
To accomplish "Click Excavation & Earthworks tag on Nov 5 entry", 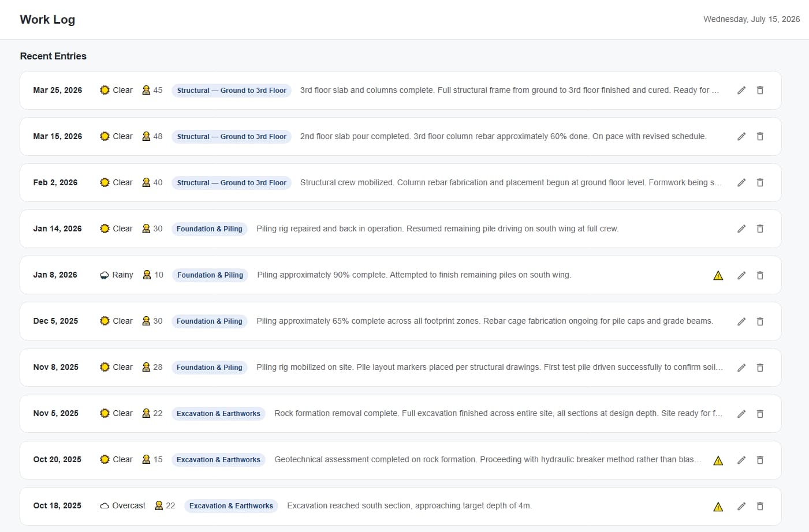I will point(218,414).
